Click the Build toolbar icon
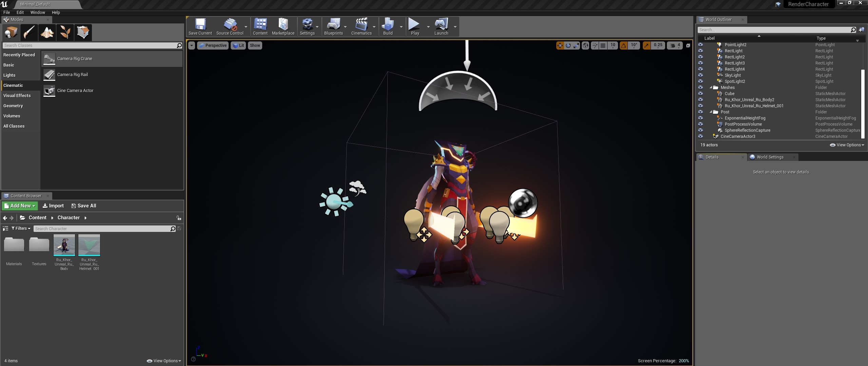Screen dimensions: 868x366 [x=388, y=27]
